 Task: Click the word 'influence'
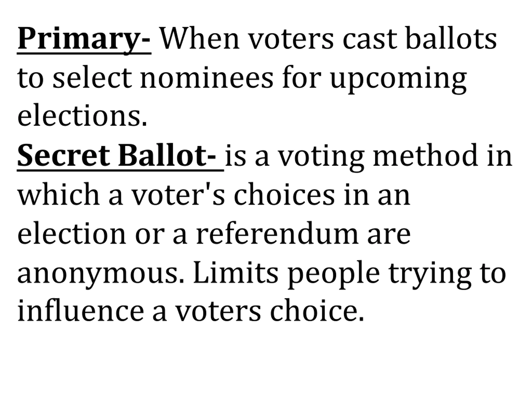[81, 310]
